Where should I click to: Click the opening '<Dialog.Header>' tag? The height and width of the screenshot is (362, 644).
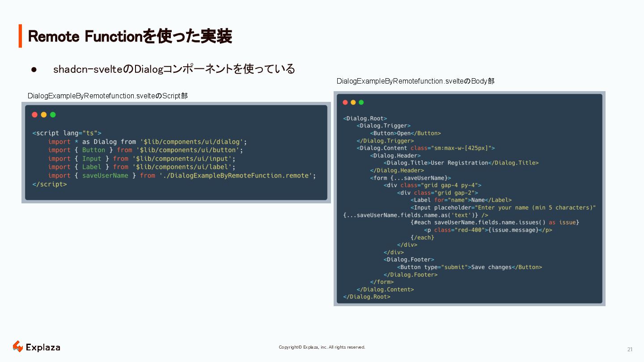tap(395, 156)
